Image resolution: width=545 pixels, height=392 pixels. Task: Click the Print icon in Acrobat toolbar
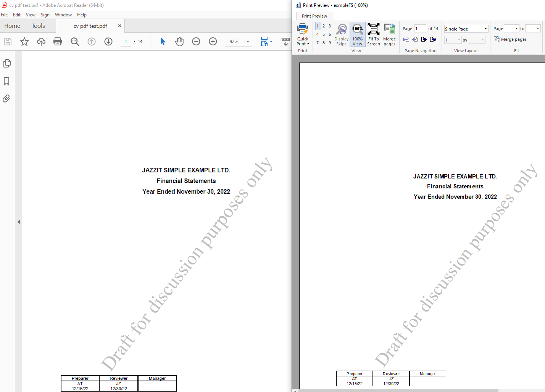[x=58, y=42]
